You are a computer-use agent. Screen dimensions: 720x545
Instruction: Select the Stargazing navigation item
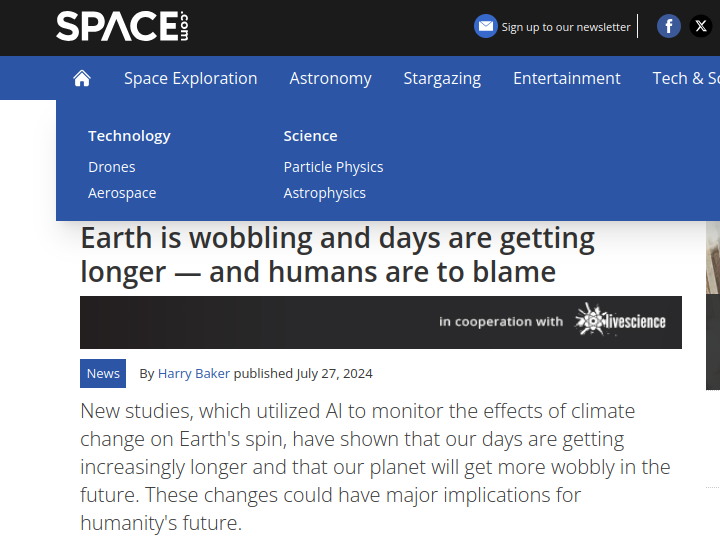coord(442,78)
